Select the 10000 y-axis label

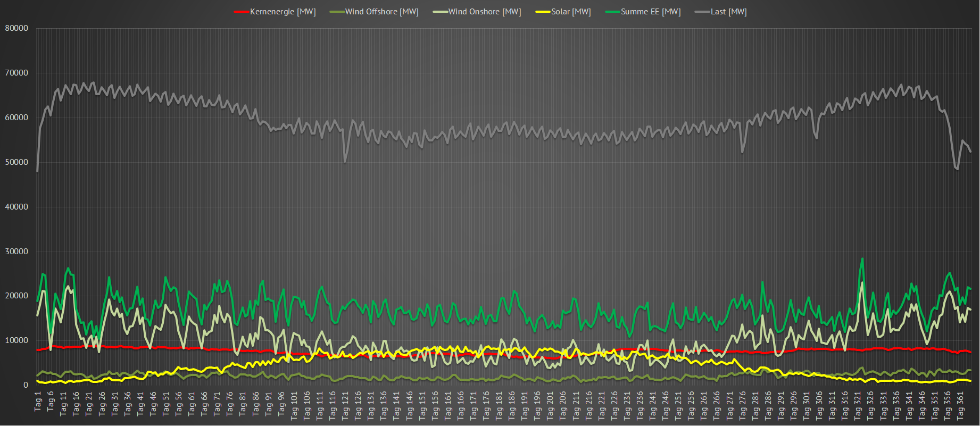pos(16,340)
